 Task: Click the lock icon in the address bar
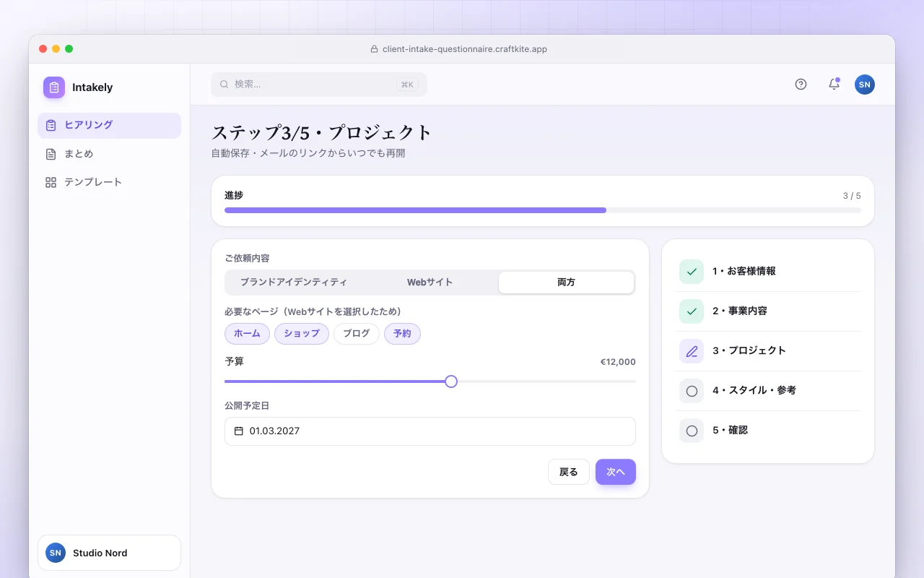(x=374, y=49)
